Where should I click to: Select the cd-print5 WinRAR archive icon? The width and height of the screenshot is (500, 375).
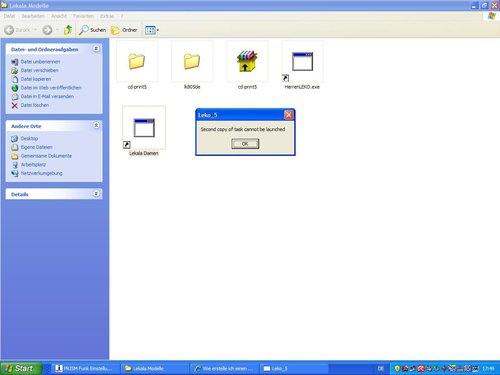point(247,61)
